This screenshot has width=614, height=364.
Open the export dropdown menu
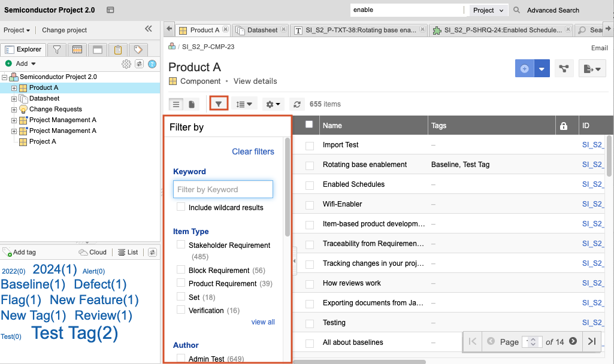(x=592, y=69)
